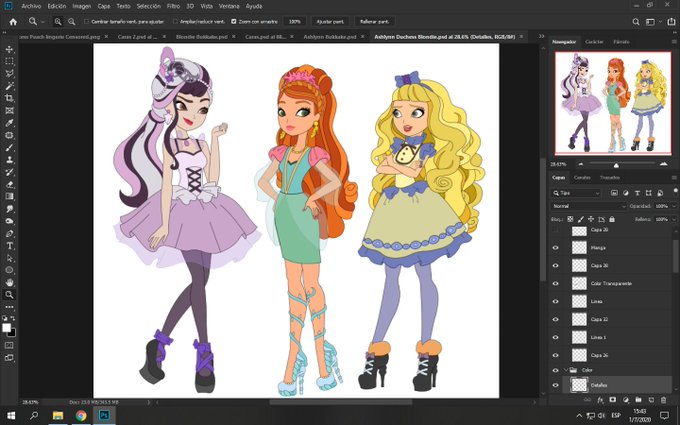Filter layers by text type icon
This screenshot has width=680, height=425.
point(637,193)
